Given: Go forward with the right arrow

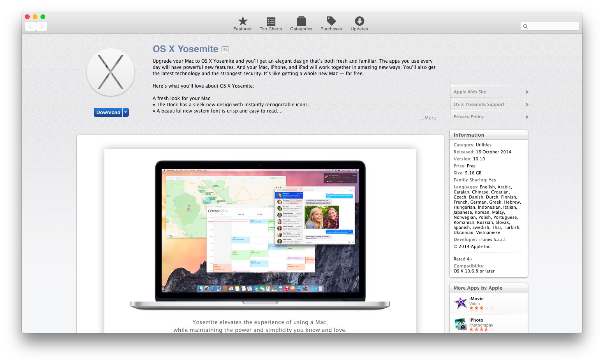Looking at the screenshot, I should (42, 26).
